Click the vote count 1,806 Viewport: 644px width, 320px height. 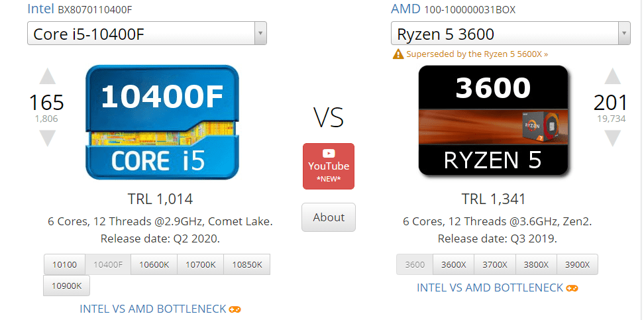pos(46,119)
